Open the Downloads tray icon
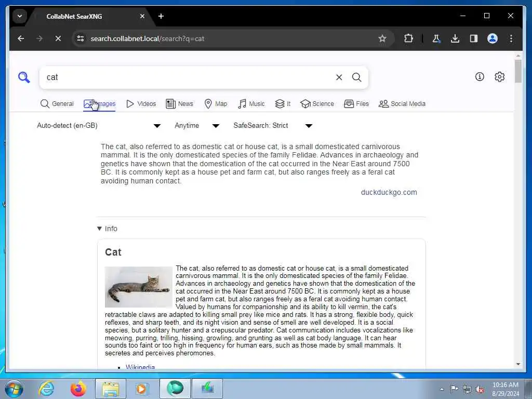Image resolution: width=532 pixels, height=399 pixels. (x=455, y=38)
